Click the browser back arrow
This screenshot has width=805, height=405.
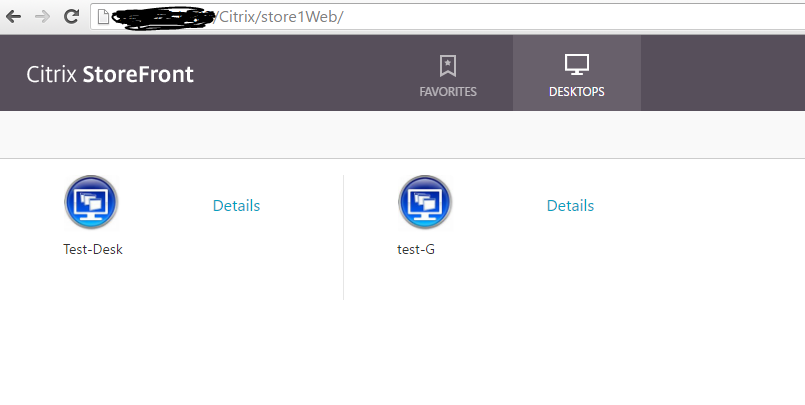click(x=13, y=16)
